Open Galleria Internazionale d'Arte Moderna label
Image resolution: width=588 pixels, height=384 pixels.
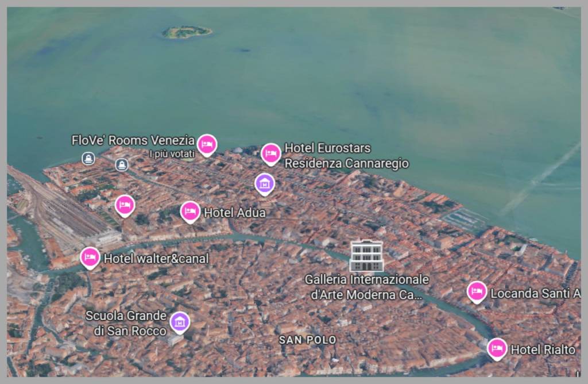tap(366, 286)
